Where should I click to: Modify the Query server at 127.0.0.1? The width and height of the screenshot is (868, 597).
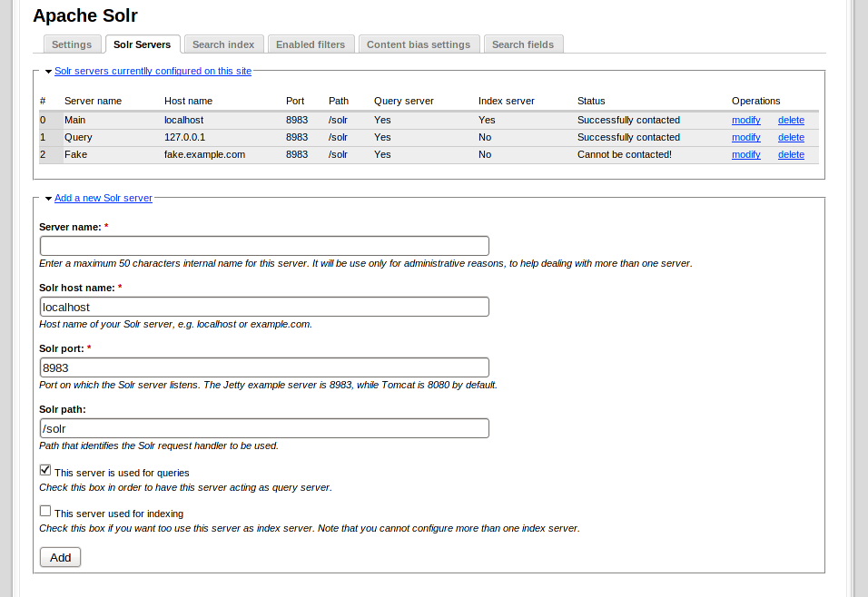point(745,137)
